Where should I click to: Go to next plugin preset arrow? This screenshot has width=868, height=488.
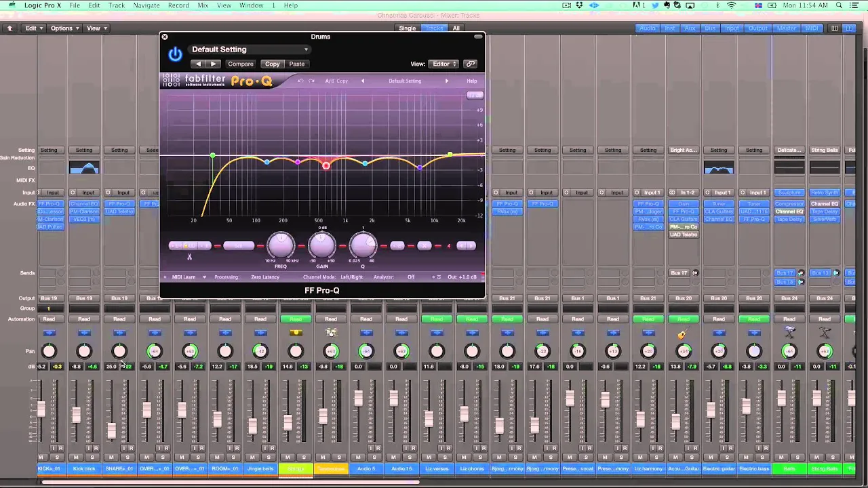pos(213,64)
